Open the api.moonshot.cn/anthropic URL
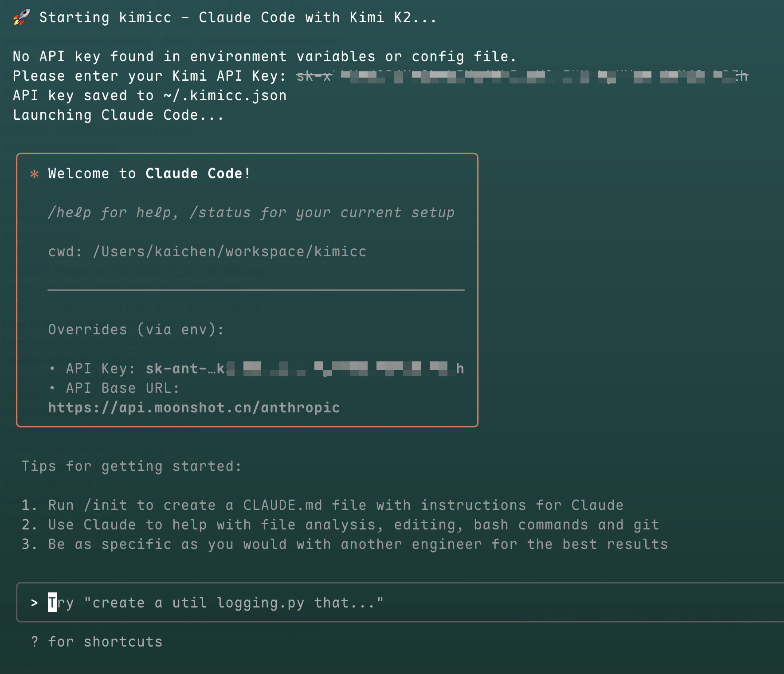The width and height of the screenshot is (784, 674). click(x=194, y=408)
